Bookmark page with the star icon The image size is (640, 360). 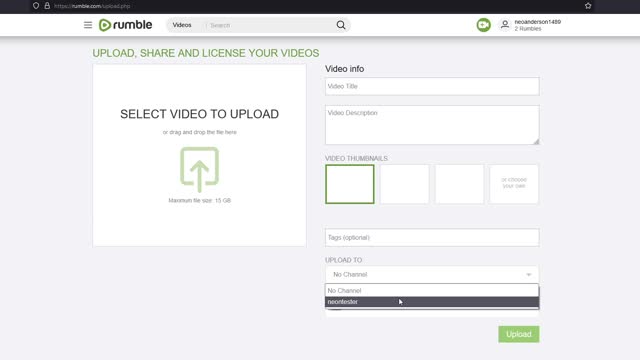pos(588,6)
